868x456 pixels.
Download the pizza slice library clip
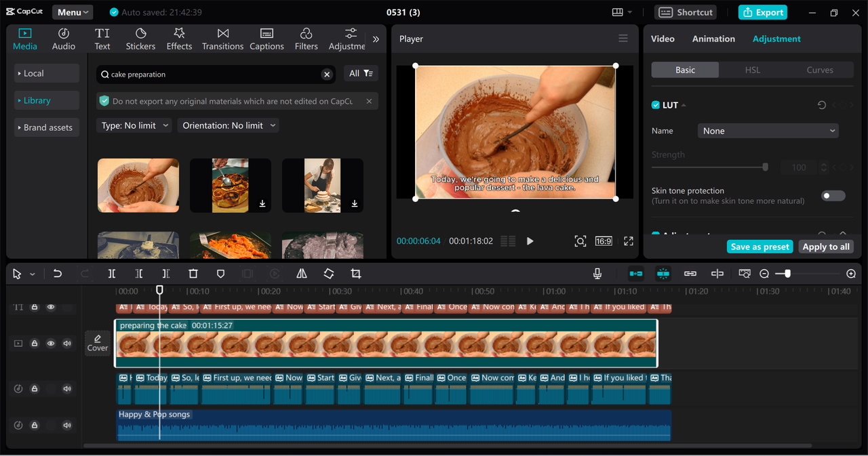coord(262,203)
